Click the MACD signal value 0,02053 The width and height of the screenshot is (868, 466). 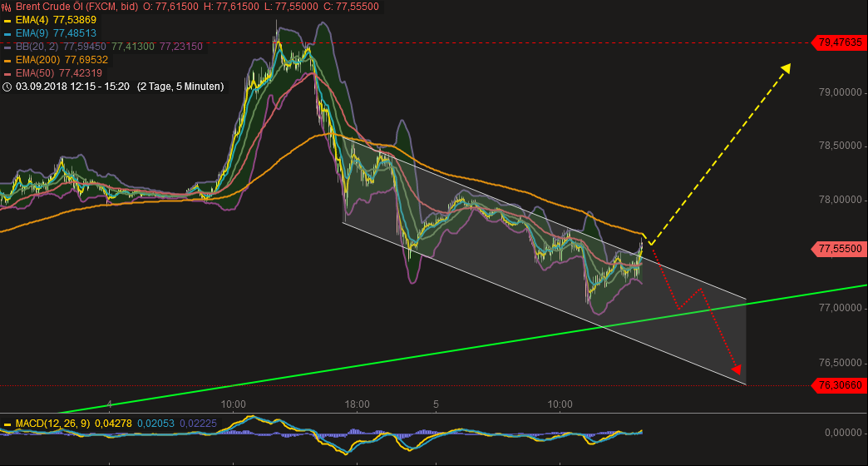click(156, 424)
